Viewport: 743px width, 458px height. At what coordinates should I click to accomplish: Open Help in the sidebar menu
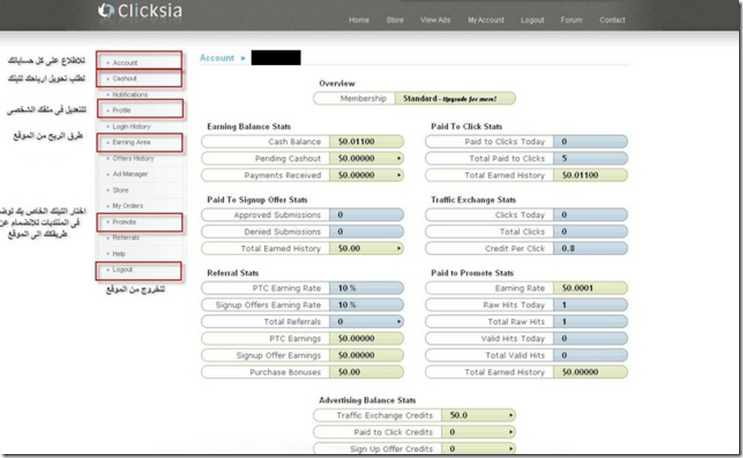pos(118,254)
